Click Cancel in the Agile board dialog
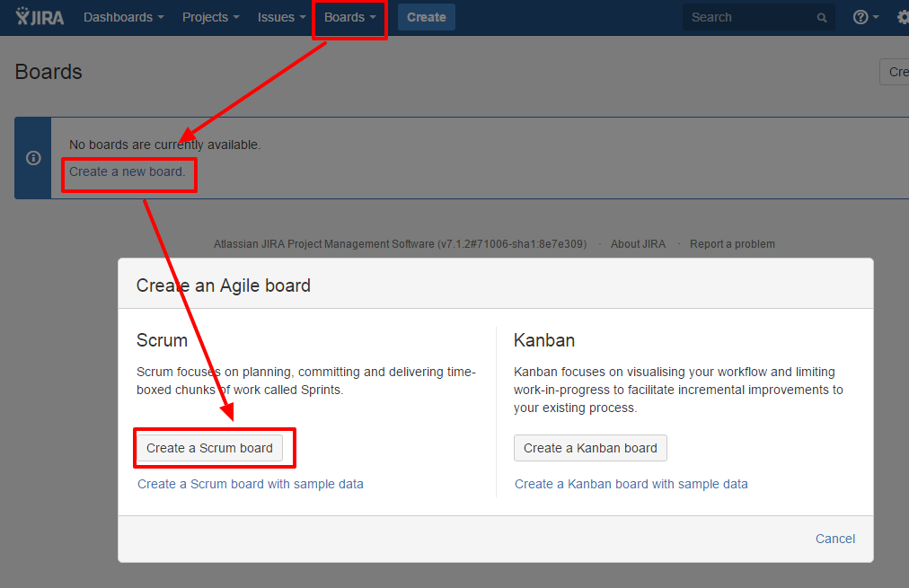Image resolution: width=909 pixels, height=588 pixels. tap(834, 539)
